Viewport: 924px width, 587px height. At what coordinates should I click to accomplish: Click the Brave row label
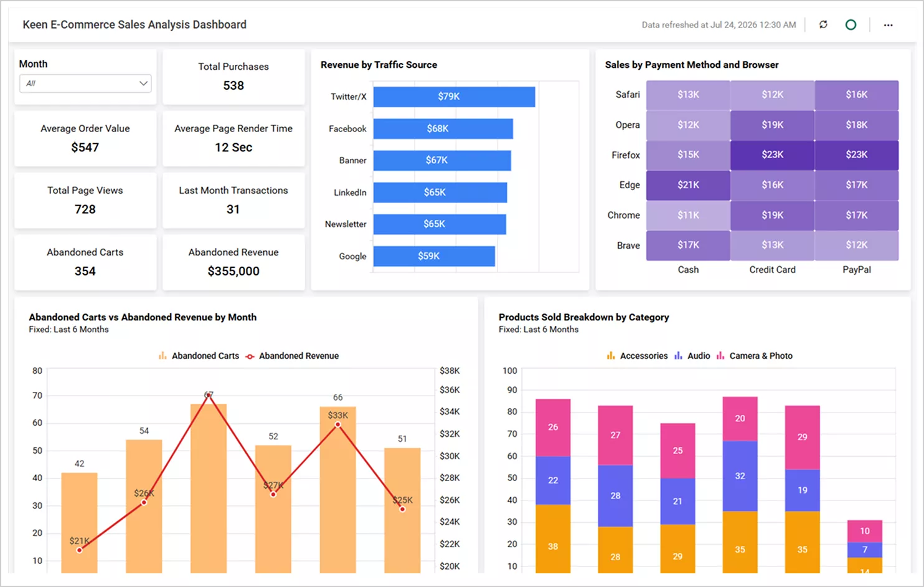coord(628,246)
